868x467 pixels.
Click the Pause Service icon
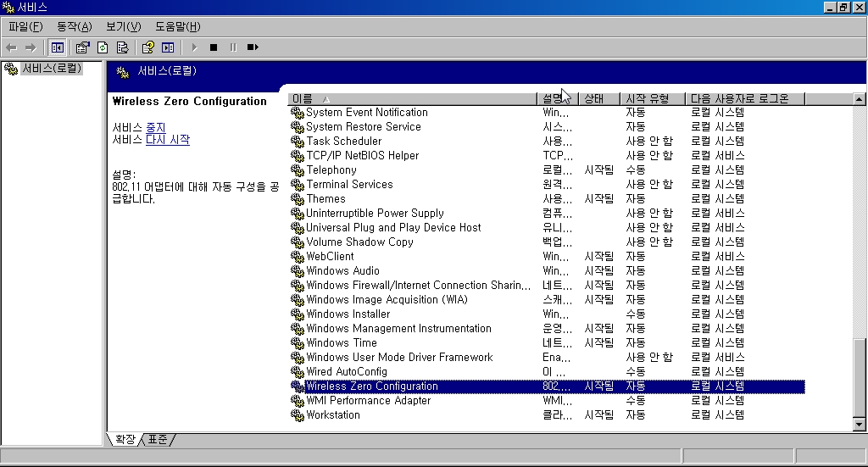[x=233, y=47]
